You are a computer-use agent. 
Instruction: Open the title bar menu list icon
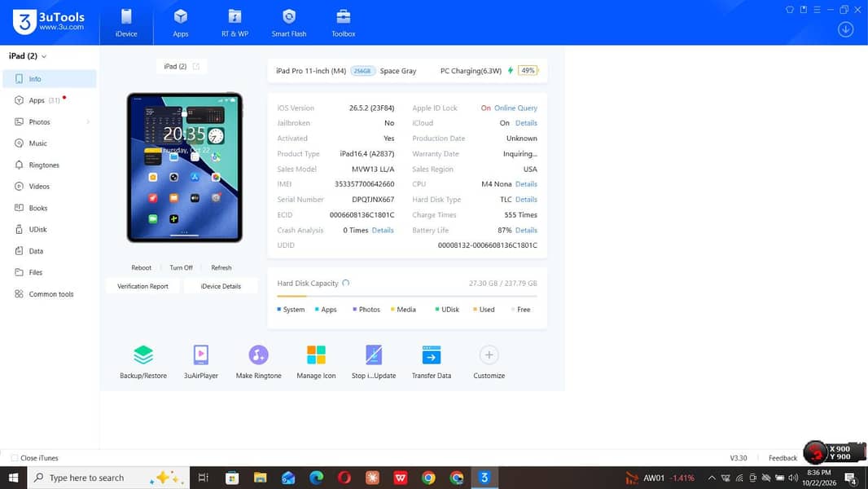pos(817,10)
